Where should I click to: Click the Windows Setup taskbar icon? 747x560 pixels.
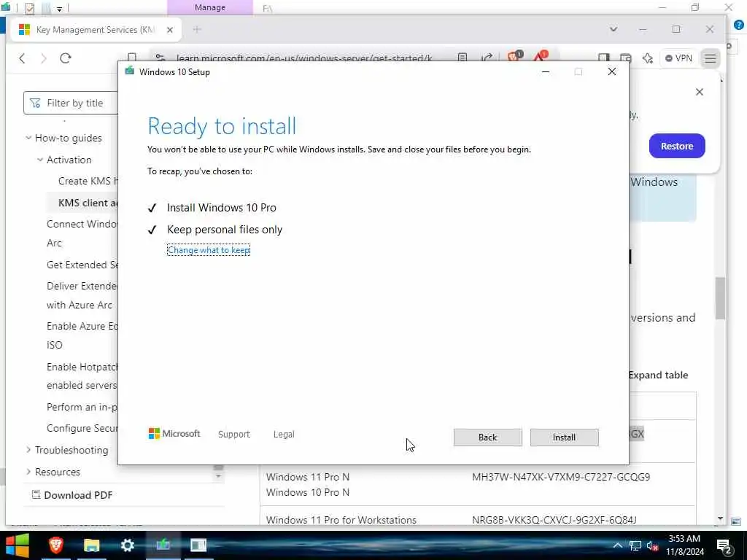point(163,545)
